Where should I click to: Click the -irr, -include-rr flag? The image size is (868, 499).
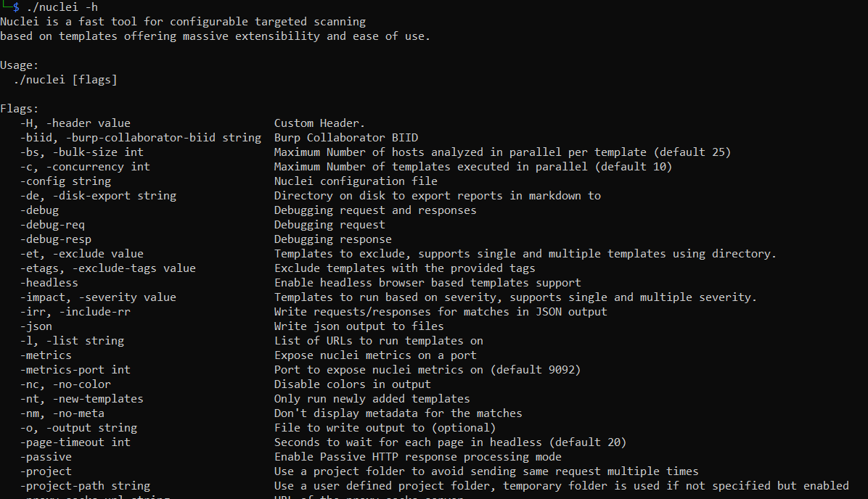coord(75,312)
